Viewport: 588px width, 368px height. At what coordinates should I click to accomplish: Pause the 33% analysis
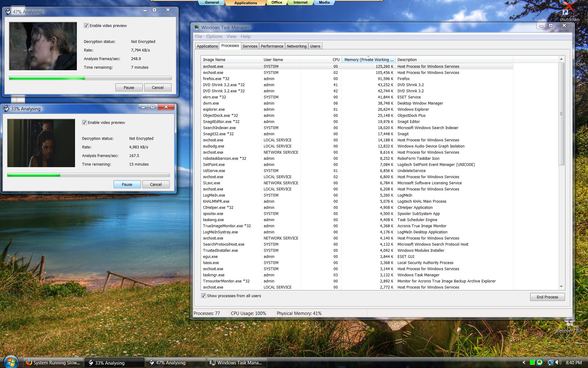coord(127,184)
